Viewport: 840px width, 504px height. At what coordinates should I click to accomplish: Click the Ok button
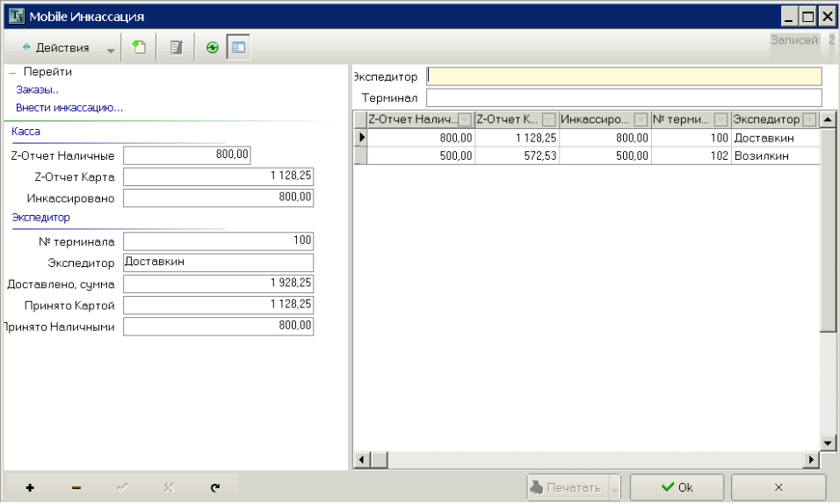pyautogui.click(x=677, y=487)
